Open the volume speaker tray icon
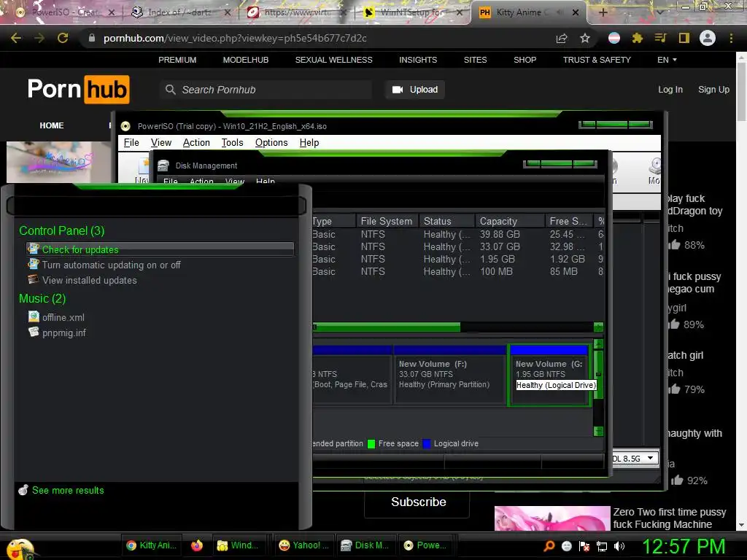Screen dimensions: 747x560 [619, 546]
